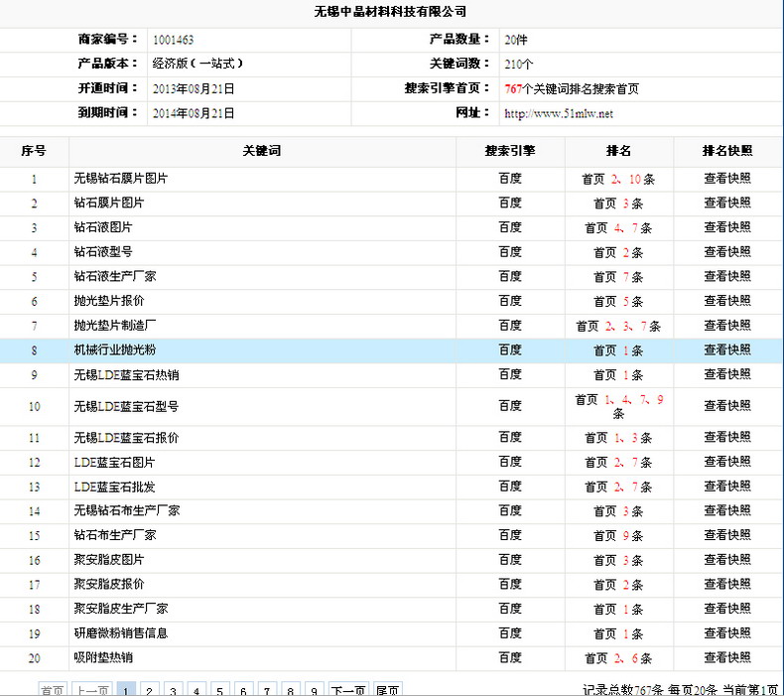Viewport: 784px width, 696px height.
Task: Click 查看快照 in the 钻石液图片 row
Action: click(x=727, y=227)
